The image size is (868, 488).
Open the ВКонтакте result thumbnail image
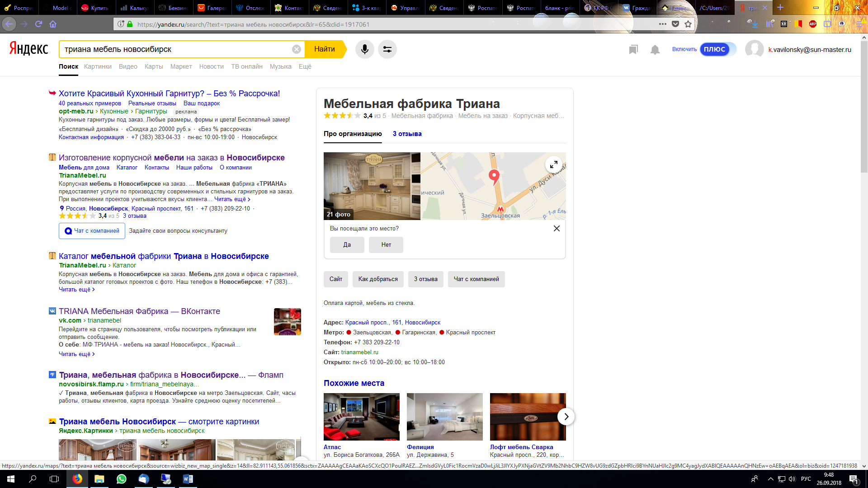tap(288, 322)
